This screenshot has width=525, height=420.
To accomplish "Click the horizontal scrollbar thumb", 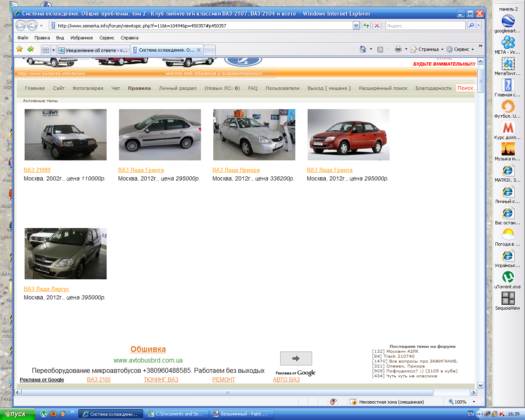I will pyautogui.click(x=227, y=393).
